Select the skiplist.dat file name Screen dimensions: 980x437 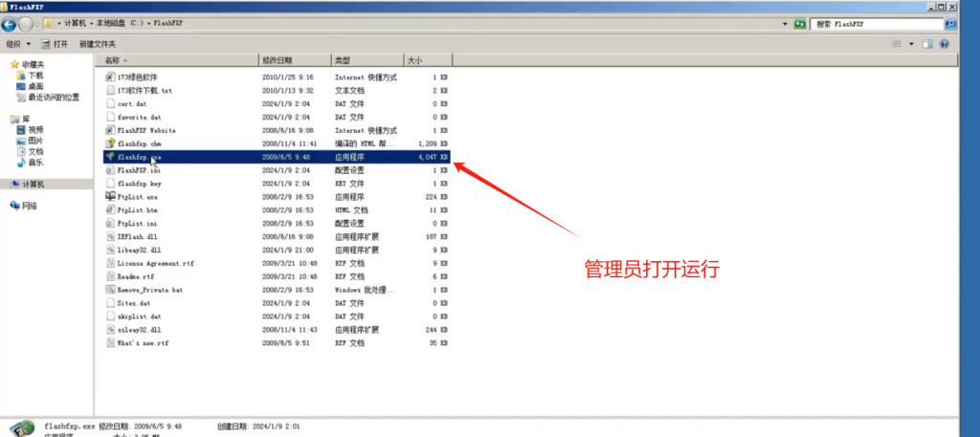tap(139, 317)
